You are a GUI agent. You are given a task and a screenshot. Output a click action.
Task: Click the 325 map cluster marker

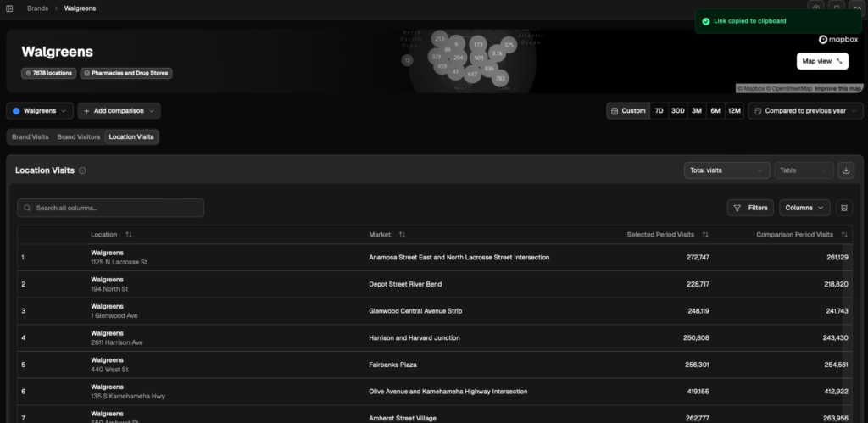509,45
